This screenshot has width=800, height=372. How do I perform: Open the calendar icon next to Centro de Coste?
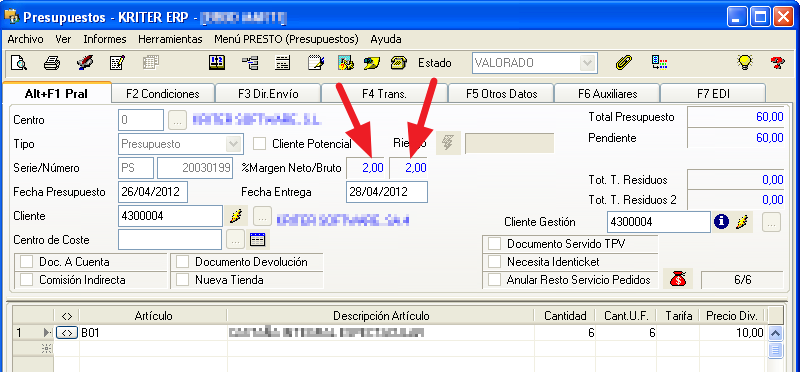[x=257, y=239]
